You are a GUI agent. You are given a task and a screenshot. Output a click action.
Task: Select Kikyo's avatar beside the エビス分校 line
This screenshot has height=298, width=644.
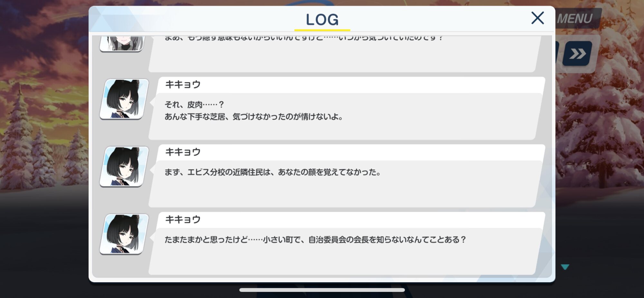pyautogui.click(x=124, y=167)
